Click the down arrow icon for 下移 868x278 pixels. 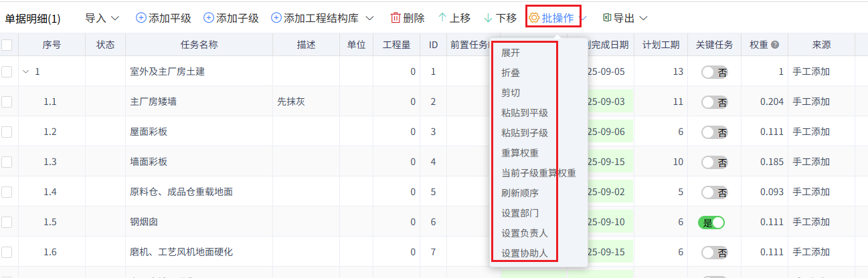pos(489,18)
